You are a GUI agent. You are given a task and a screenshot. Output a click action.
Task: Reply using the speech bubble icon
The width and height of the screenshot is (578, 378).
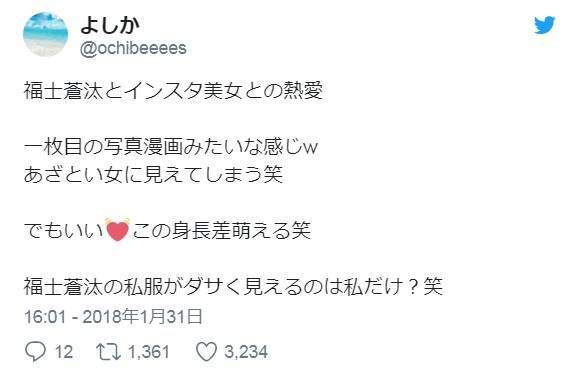click(x=35, y=351)
